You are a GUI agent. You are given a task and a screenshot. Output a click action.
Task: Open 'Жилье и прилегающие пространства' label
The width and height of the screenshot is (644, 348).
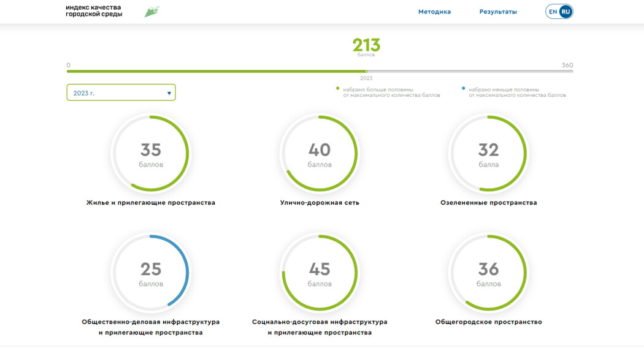coord(151,203)
